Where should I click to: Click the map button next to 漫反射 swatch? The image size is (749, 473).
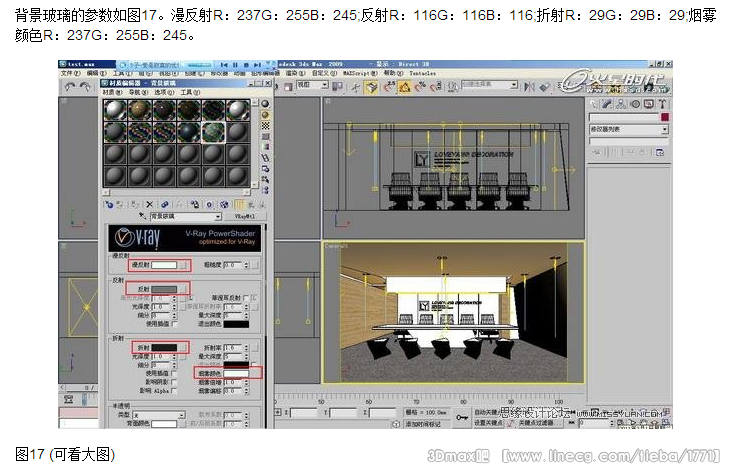tap(183, 265)
